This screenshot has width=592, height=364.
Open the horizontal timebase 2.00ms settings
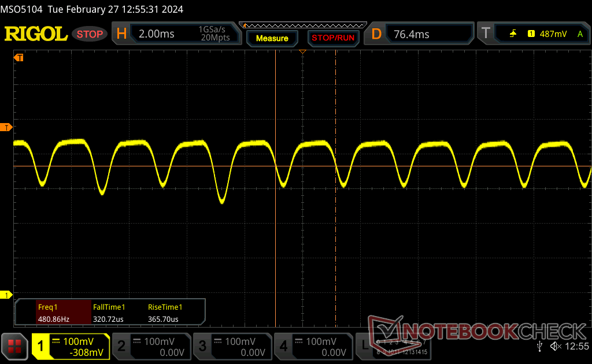coord(177,34)
